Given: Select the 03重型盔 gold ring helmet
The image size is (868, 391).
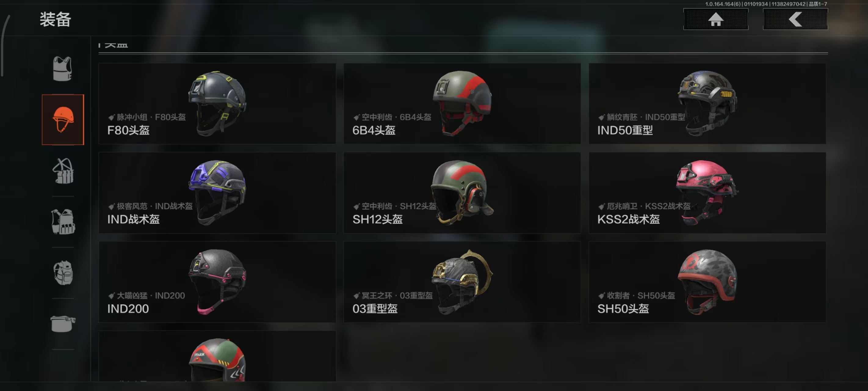Looking at the screenshot, I should coord(462,282).
